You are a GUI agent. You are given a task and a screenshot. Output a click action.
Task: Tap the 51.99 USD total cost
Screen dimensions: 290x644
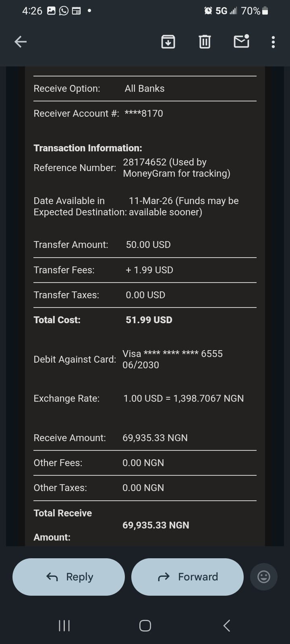coord(149,320)
